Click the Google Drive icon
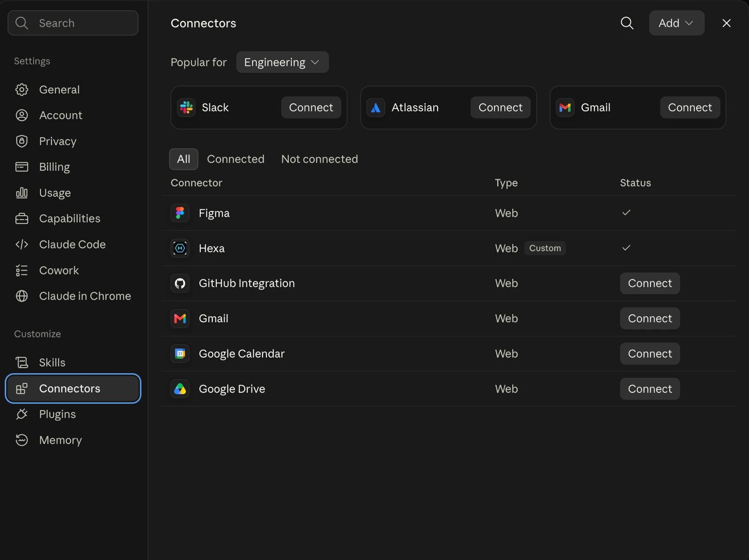Viewport: 749px width, 560px height. click(x=180, y=389)
